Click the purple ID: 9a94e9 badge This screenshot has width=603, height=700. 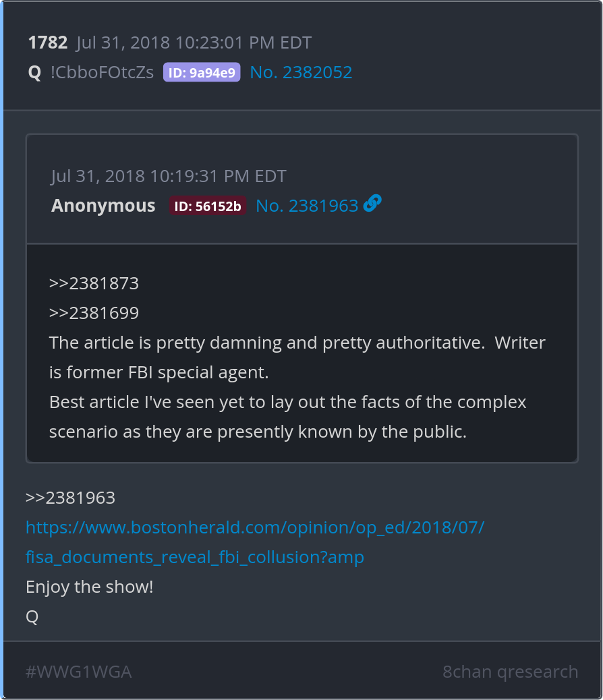[x=202, y=72]
